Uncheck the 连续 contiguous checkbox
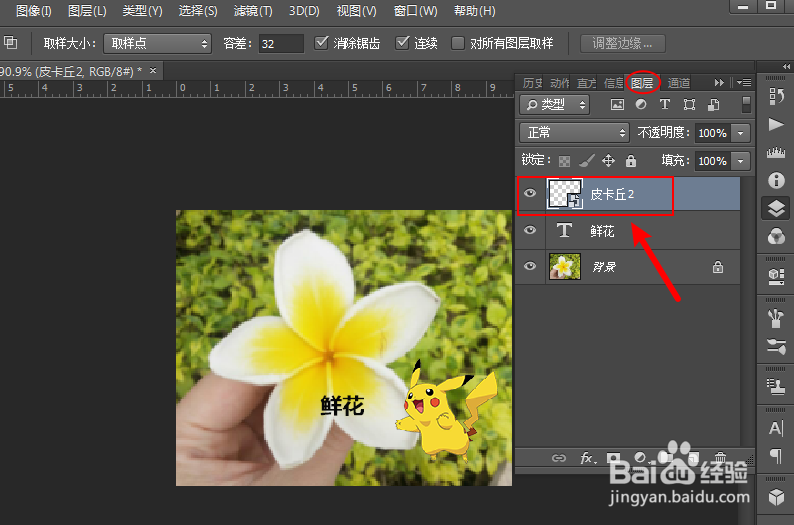 coord(402,43)
